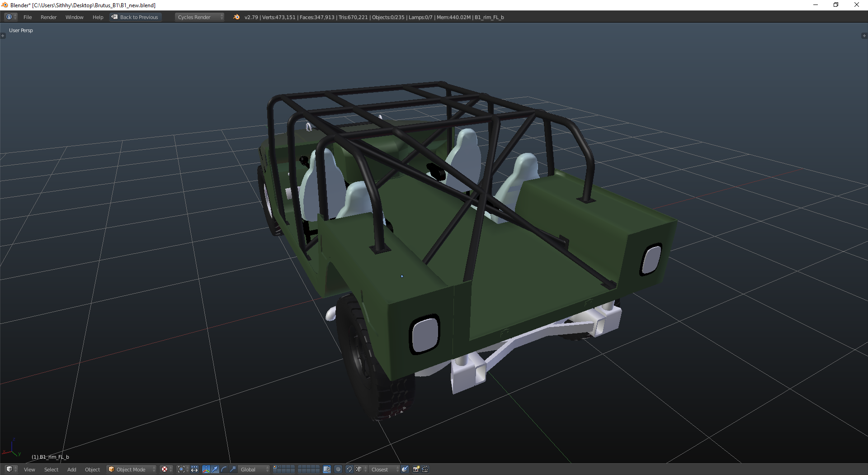Open the pivot point selector
The image size is (868, 475).
click(181, 470)
